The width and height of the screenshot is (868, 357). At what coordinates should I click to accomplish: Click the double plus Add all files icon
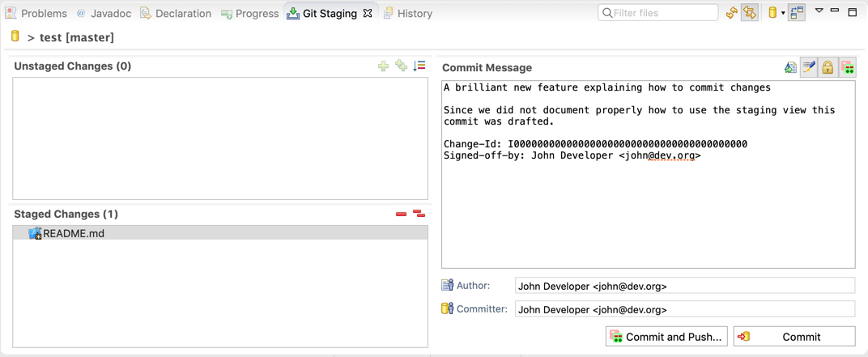(402, 66)
